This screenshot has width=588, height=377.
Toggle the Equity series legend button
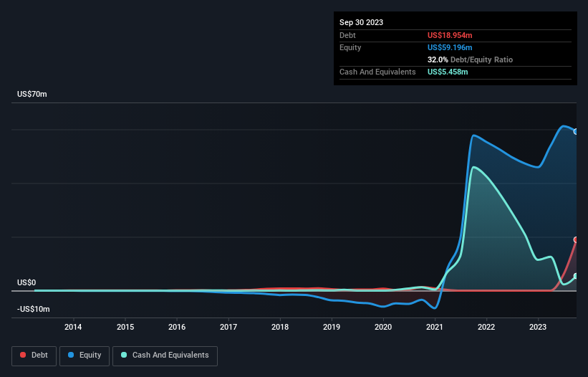click(x=85, y=355)
